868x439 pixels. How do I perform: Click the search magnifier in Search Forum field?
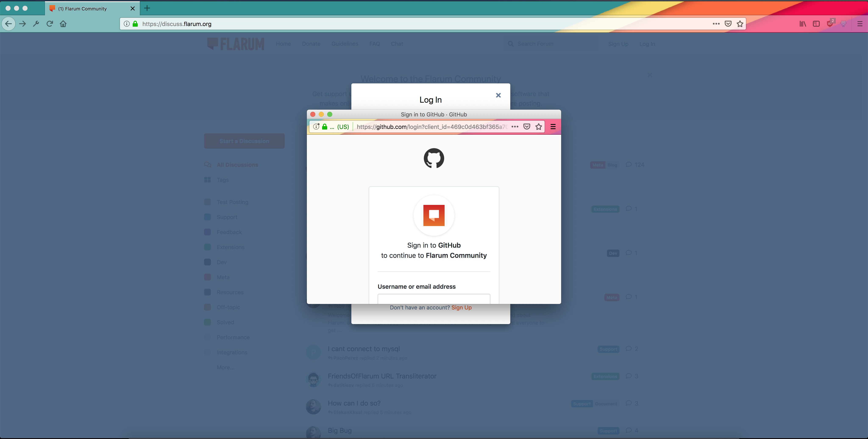point(511,44)
